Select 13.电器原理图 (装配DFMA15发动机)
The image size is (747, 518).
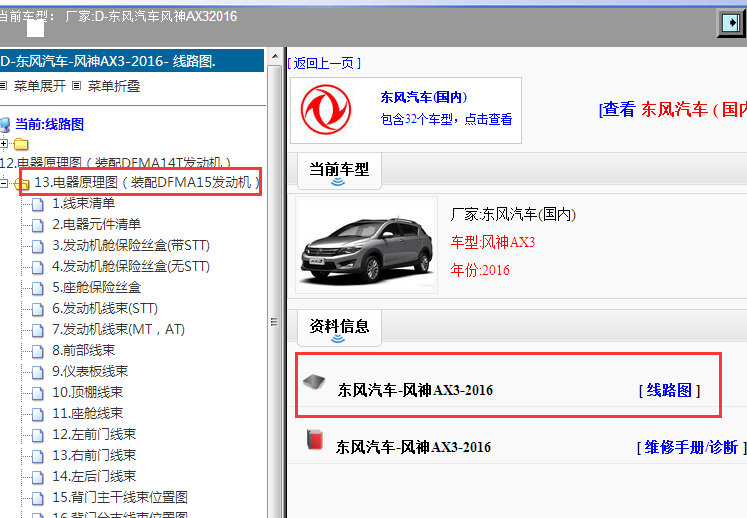pos(147,182)
